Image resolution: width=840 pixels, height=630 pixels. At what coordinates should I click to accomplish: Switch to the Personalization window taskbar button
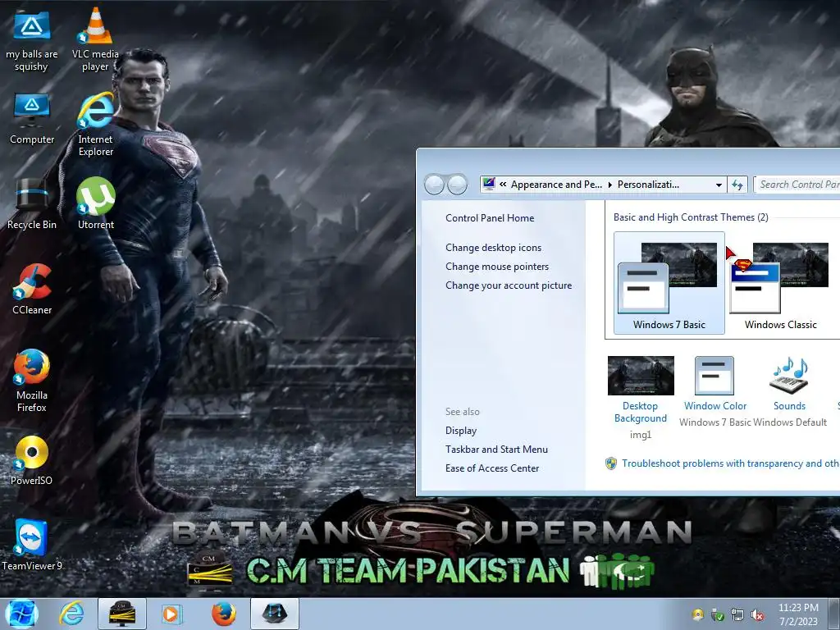pyautogui.click(x=274, y=614)
